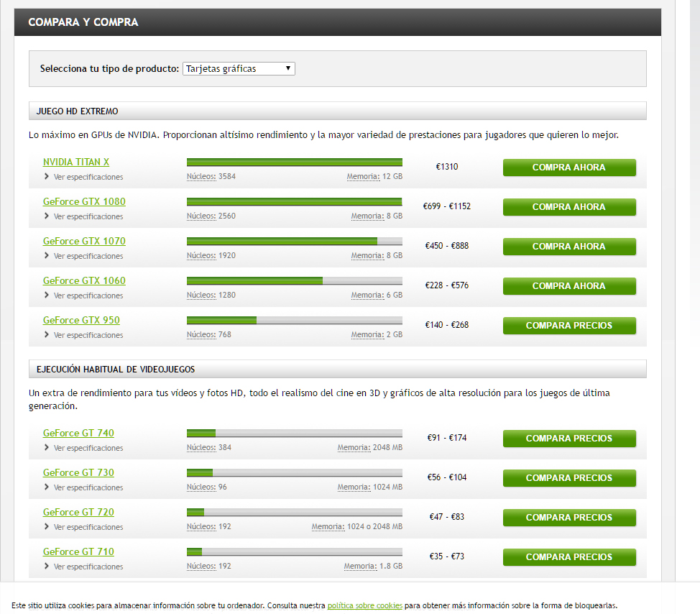Open the GeForce GT 720 link
This screenshot has width=700, height=614.
pyautogui.click(x=78, y=512)
